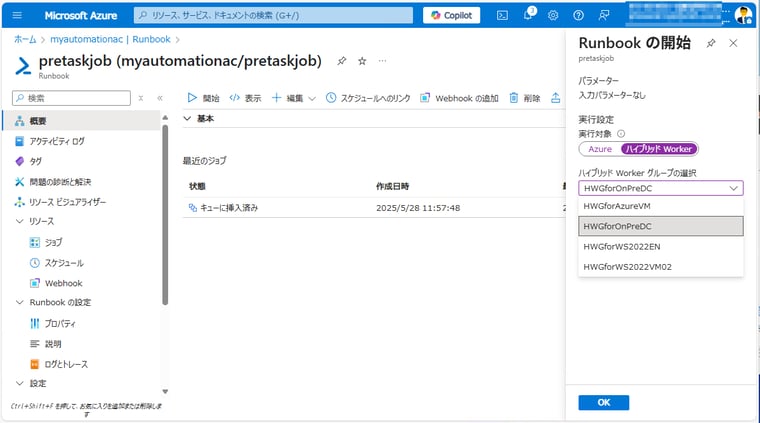Open the help question mark icon
This screenshot has width=760, height=423.
(578, 15)
